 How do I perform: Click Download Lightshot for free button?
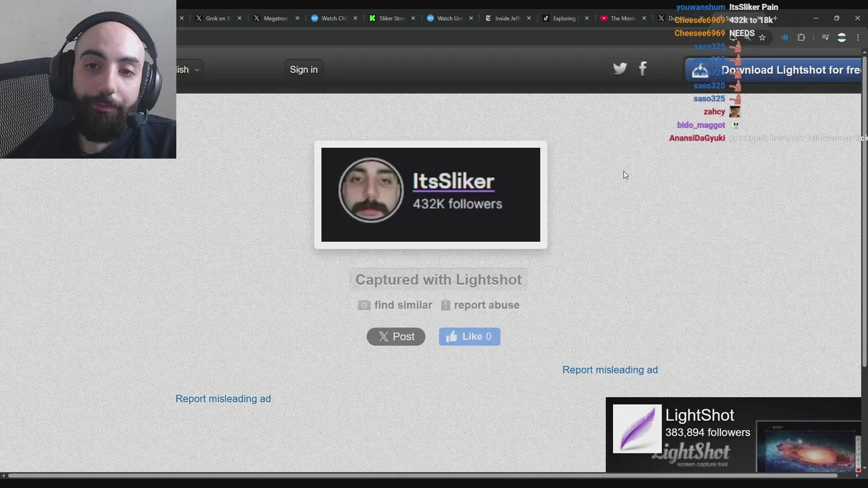pyautogui.click(x=773, y=70)
